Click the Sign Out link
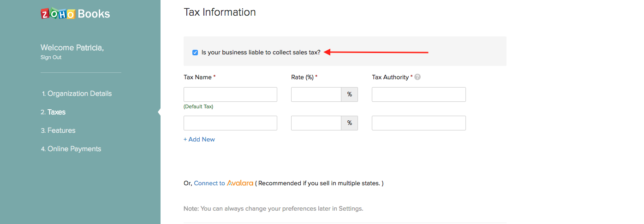The image size is (644, 224). (51, 58)
